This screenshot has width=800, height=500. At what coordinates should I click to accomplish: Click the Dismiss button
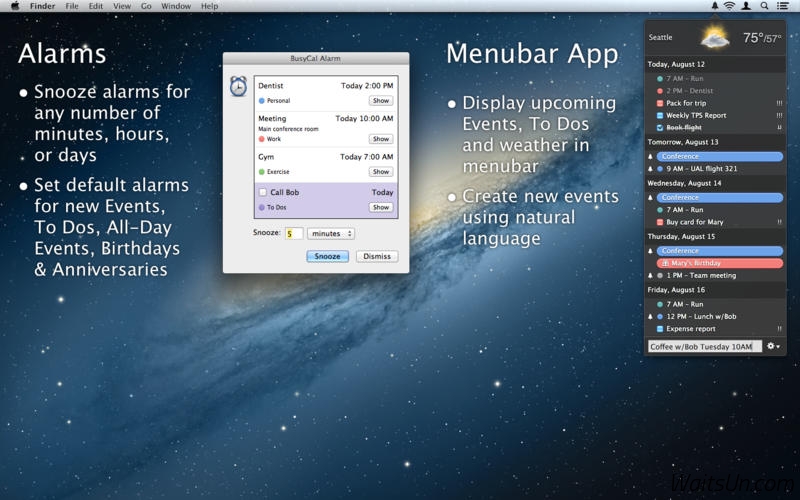[x=377, y=257]
